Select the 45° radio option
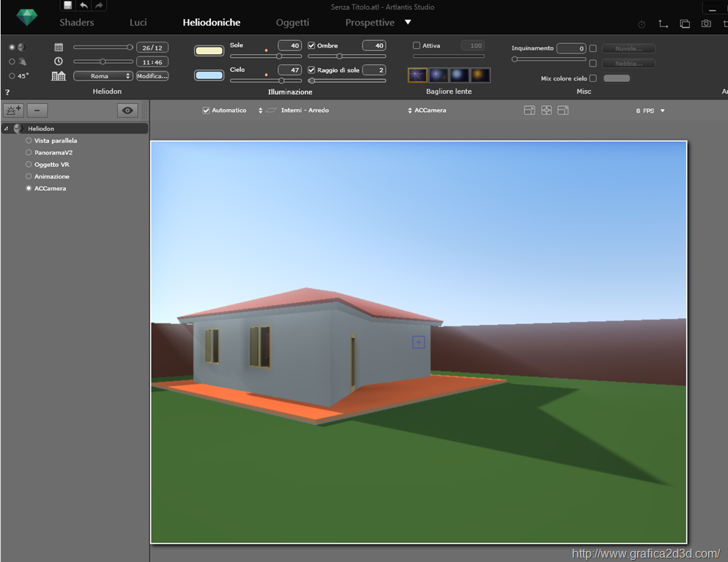Image resolution: width=728 pixels, height=562 pixels. 12,76
